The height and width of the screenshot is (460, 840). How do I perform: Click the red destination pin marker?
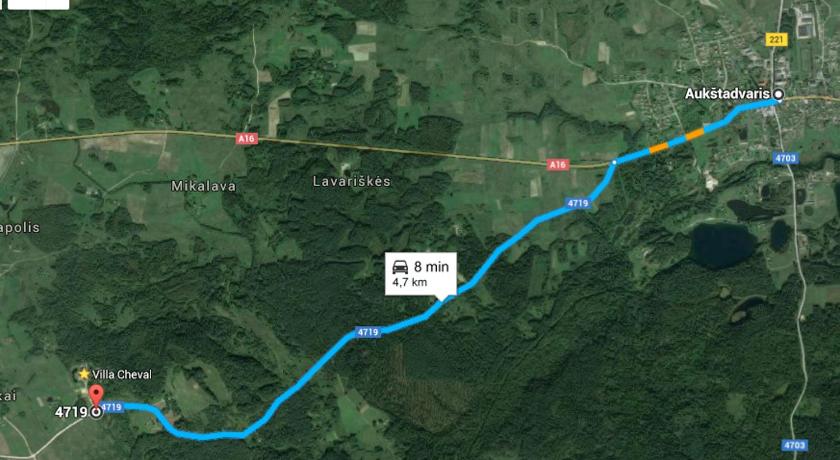96,394
